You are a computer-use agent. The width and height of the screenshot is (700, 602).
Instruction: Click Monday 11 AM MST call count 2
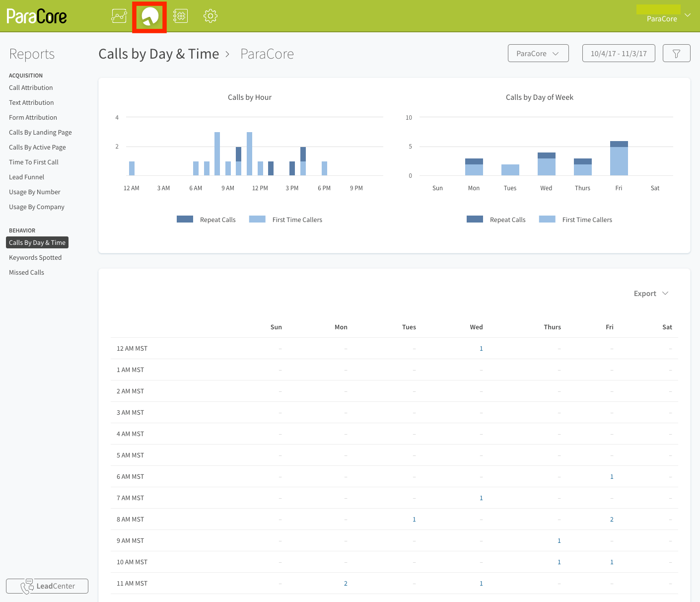coord(346,583)
